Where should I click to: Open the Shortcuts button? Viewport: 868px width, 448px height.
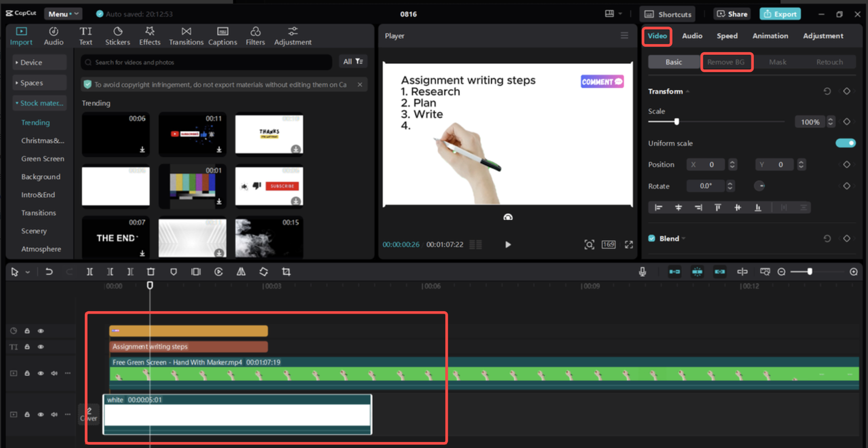coord(667,14)
